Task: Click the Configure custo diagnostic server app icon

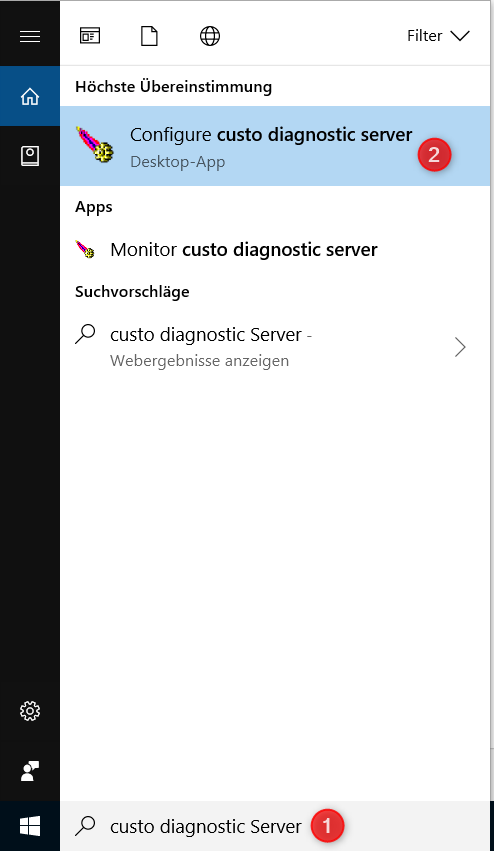Action: pyautogui.click(x=94, y=145)
